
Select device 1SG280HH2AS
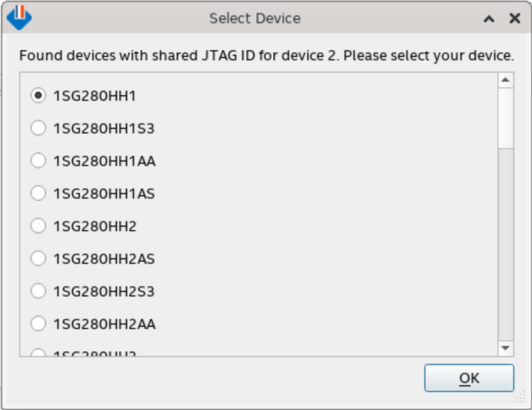pyautogui.click(x=38, y=259)
